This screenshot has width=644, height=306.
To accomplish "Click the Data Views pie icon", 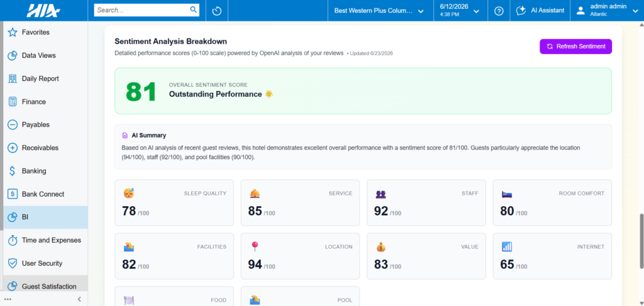I will point(13,55).
